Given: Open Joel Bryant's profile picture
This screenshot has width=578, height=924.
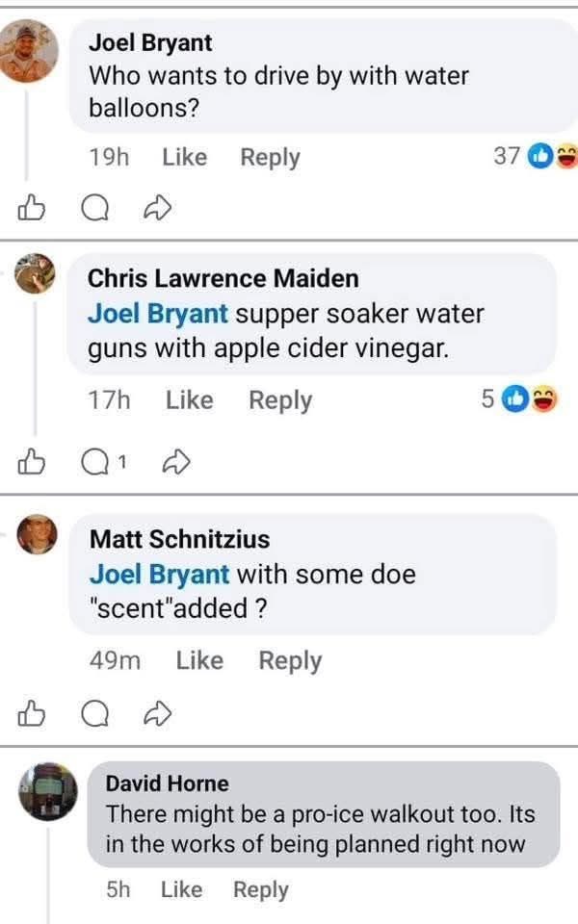Looking at the screenshot, I should (28, 52).
